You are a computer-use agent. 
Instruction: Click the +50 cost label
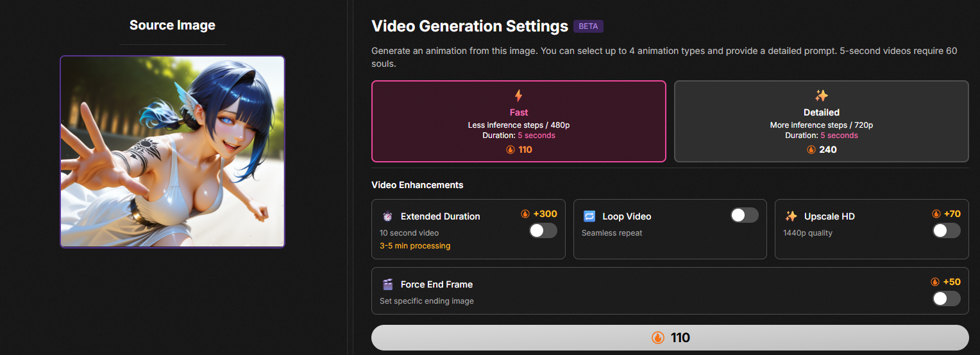point(952,282)
